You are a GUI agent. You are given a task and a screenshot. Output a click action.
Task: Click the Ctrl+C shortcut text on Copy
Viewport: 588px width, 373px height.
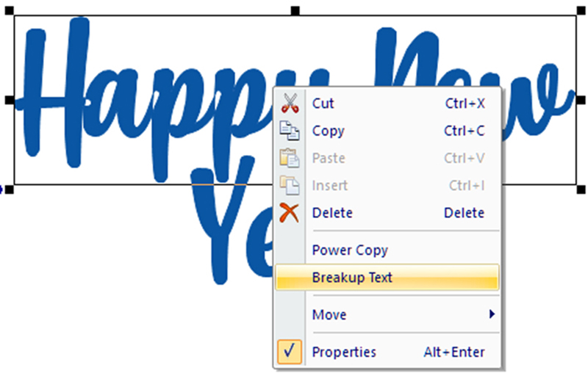point(464,131)
